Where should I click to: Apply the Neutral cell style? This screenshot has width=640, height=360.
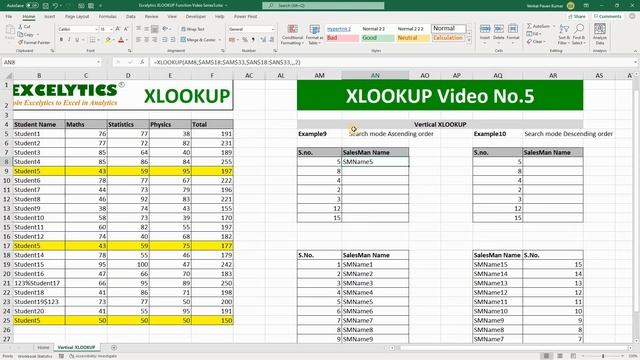413,38
